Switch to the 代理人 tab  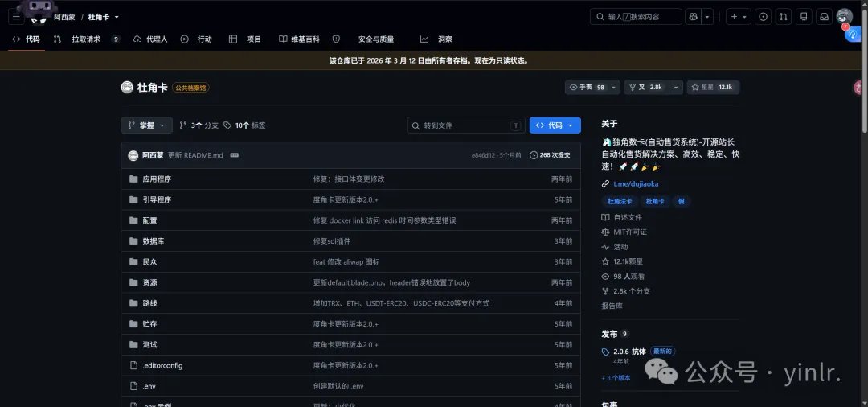[150, 39]
